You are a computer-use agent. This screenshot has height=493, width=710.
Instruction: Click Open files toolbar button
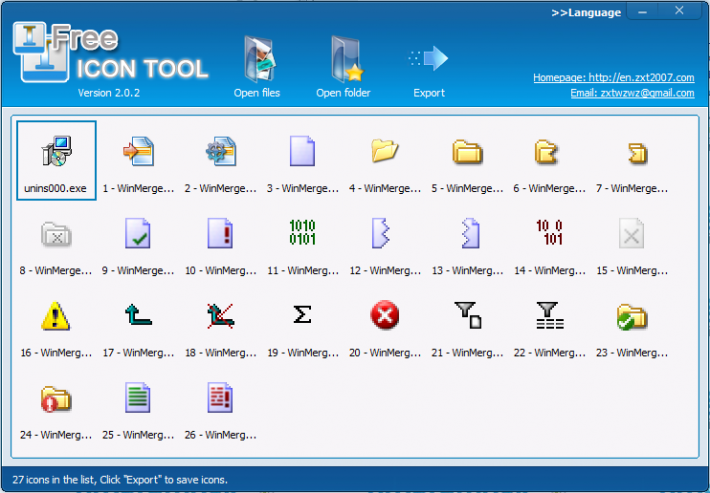coord(257,67)
